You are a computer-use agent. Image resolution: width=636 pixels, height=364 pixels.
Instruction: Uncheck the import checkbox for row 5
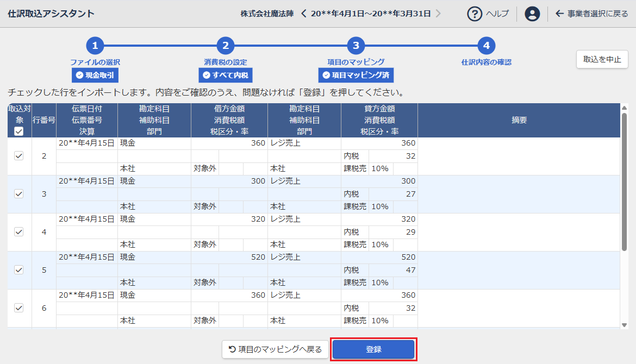point(19,270)
